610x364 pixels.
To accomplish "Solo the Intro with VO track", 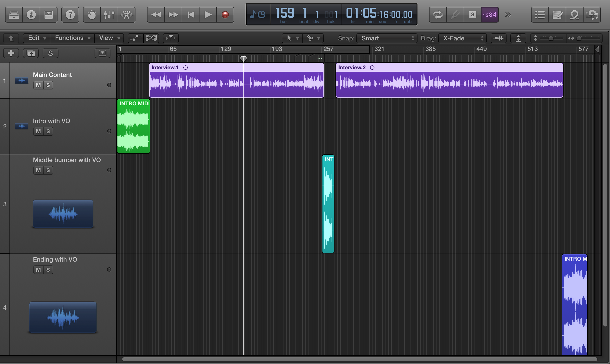I will point(48,131).
